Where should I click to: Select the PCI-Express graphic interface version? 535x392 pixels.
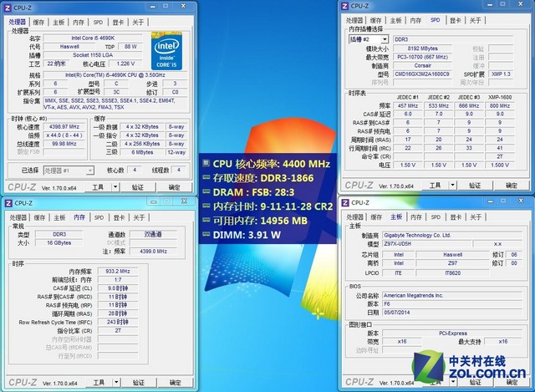[x=452, y=333]
